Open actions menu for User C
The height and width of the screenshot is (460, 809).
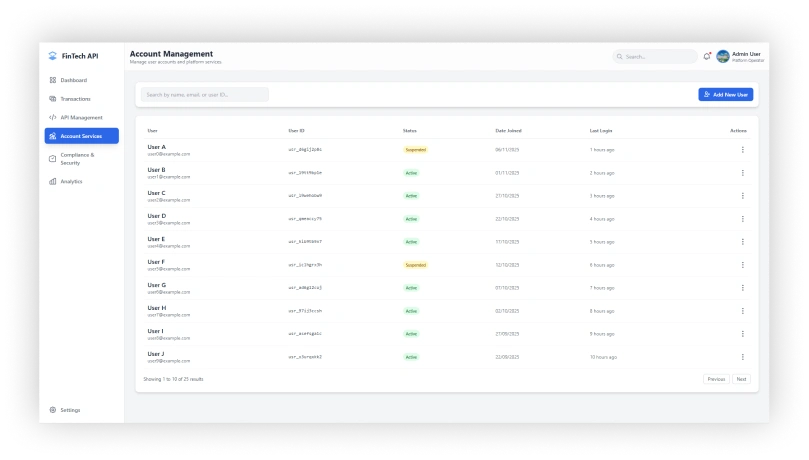[x=742, y=195]
